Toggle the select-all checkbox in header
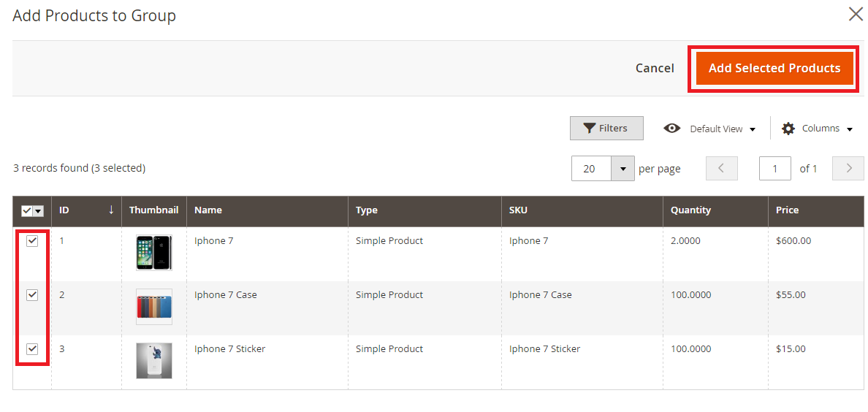 26,211
